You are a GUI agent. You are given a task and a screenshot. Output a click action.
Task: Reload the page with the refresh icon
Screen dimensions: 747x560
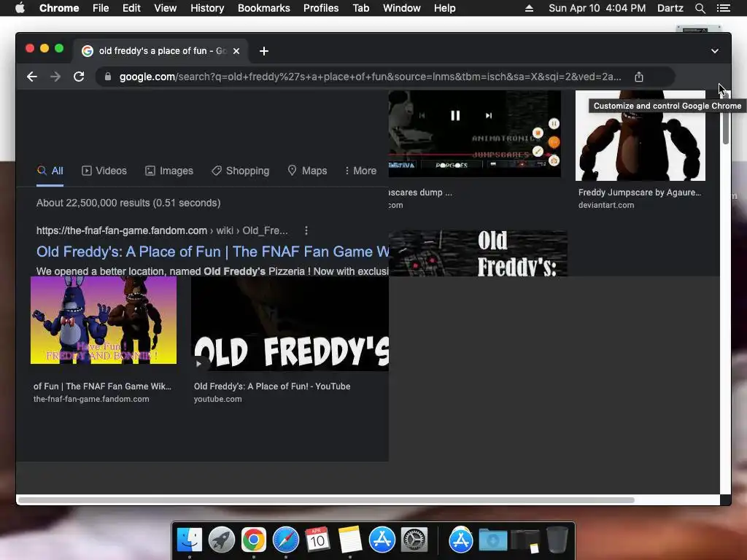79,77
